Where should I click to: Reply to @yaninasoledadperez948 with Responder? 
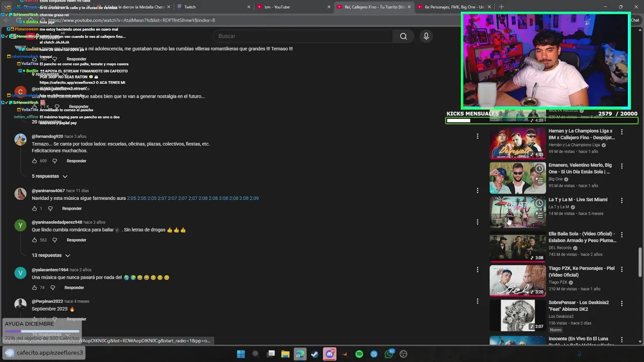[76, 240]
